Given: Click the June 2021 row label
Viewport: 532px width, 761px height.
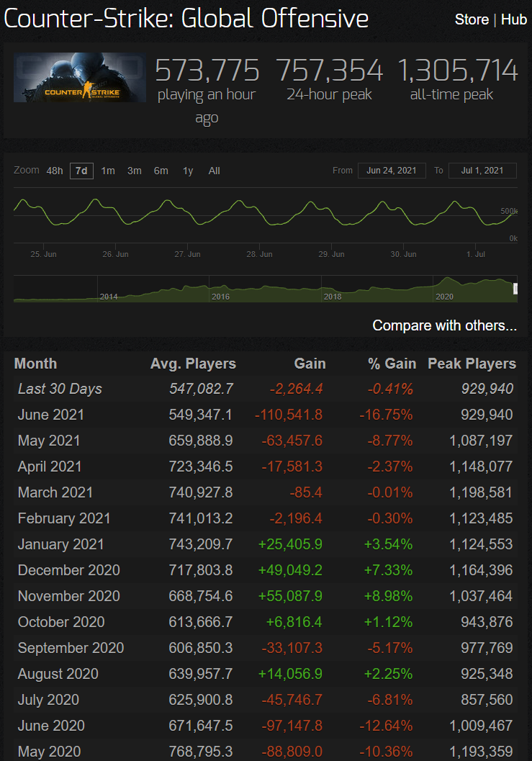Looking at the screenshot, I should [51, 415].
